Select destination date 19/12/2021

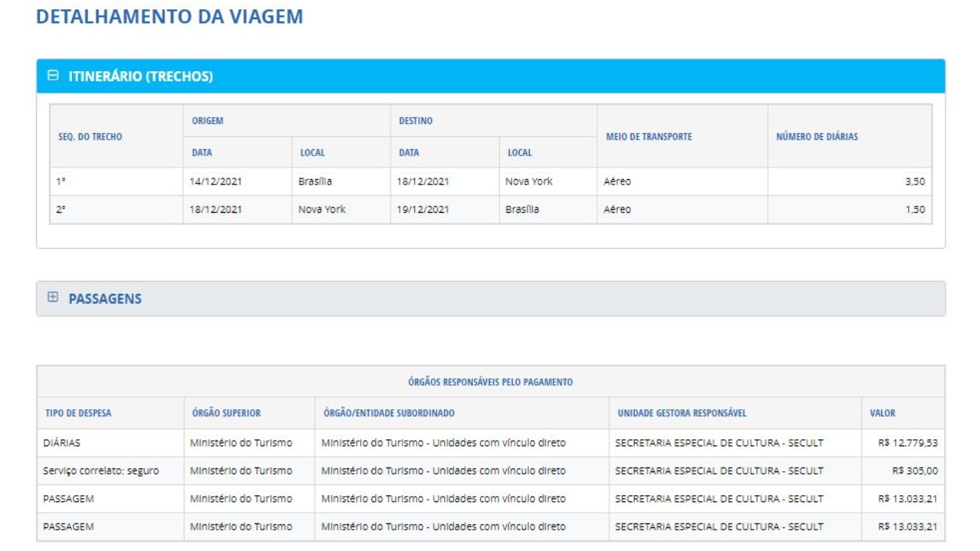(x=423, y=210)
